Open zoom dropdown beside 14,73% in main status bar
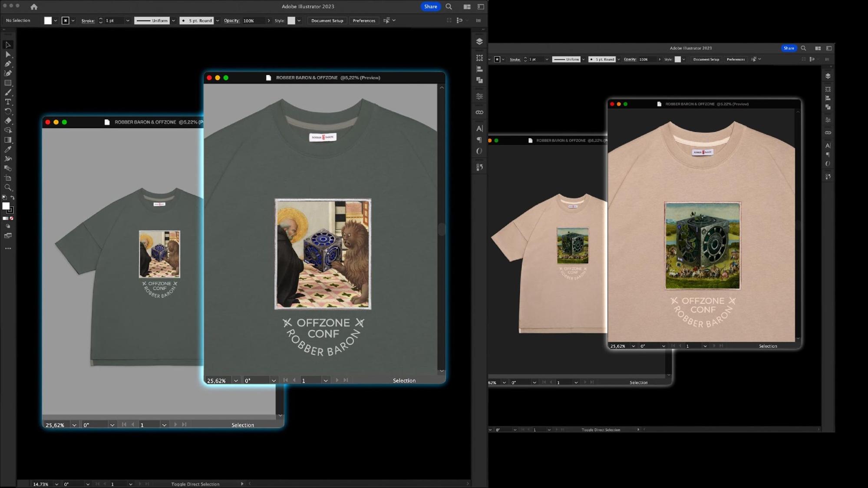This screenshot has width=868, height=488. [56, 484]
